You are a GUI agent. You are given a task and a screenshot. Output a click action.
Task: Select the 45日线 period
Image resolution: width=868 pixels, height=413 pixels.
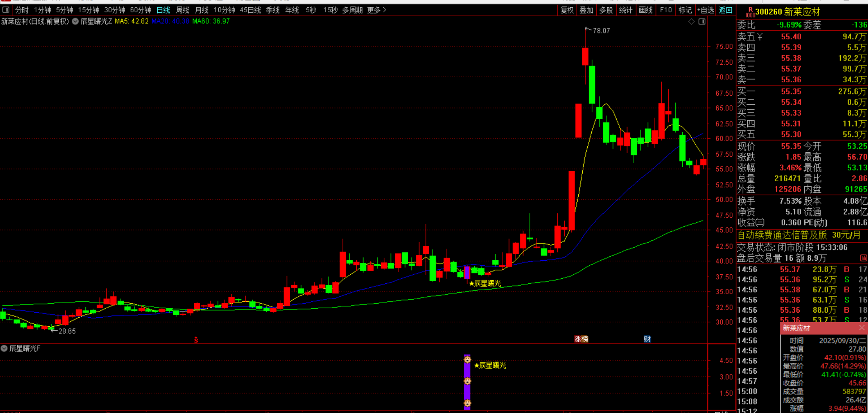point(250,10)
